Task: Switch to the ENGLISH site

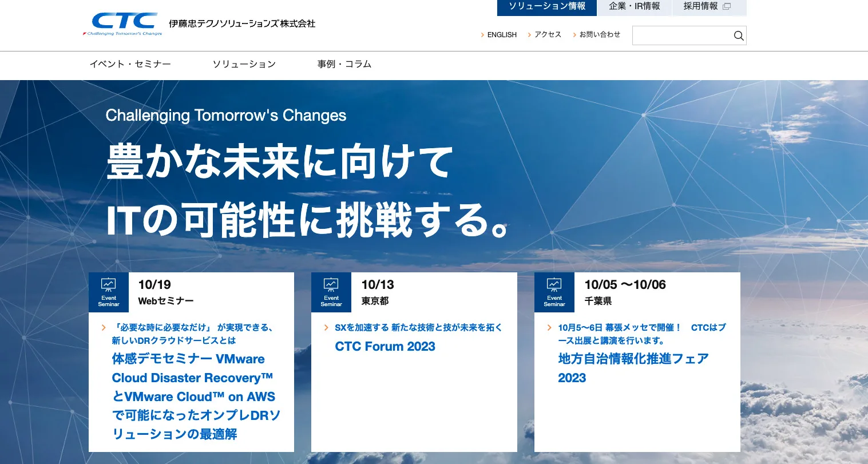Action: click(x=502, y=35)
